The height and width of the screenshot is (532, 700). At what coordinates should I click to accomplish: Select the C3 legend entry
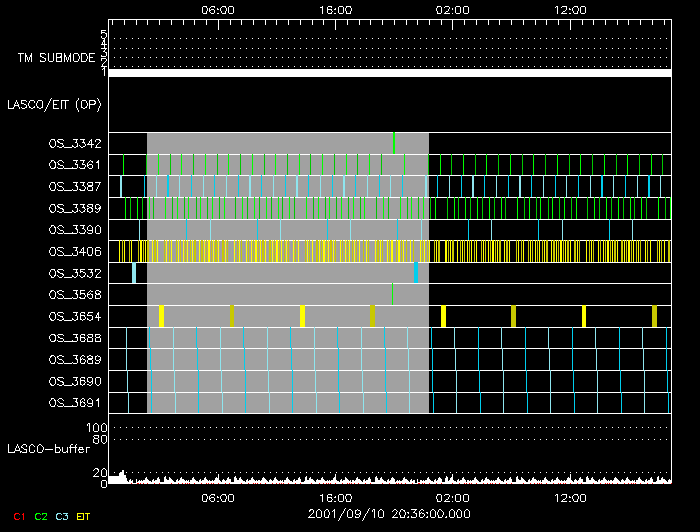coord(62,515)
